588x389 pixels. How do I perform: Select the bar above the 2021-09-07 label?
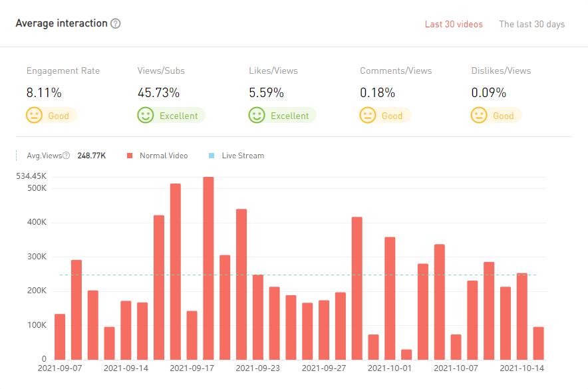click(x=60, y=336)
